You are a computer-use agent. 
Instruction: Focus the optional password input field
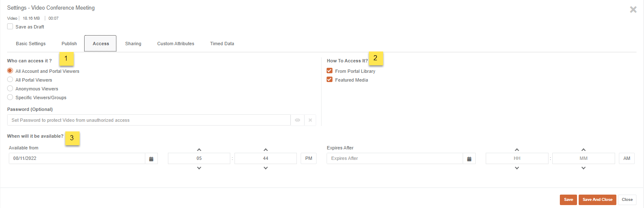click(149, 120)
